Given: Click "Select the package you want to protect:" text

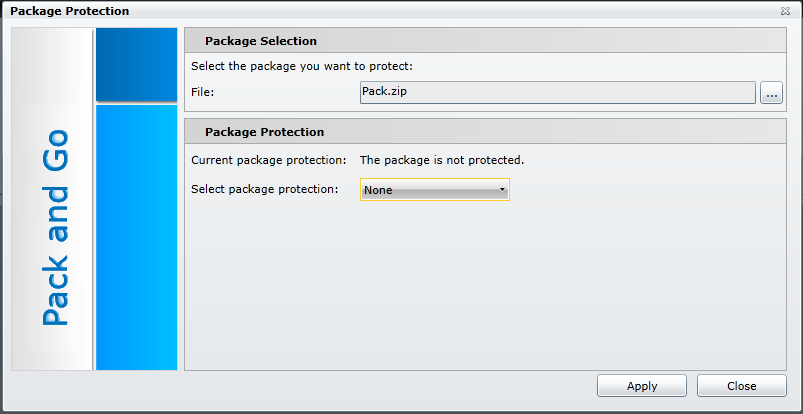Looking at the screenshot, I should point(302,67).
